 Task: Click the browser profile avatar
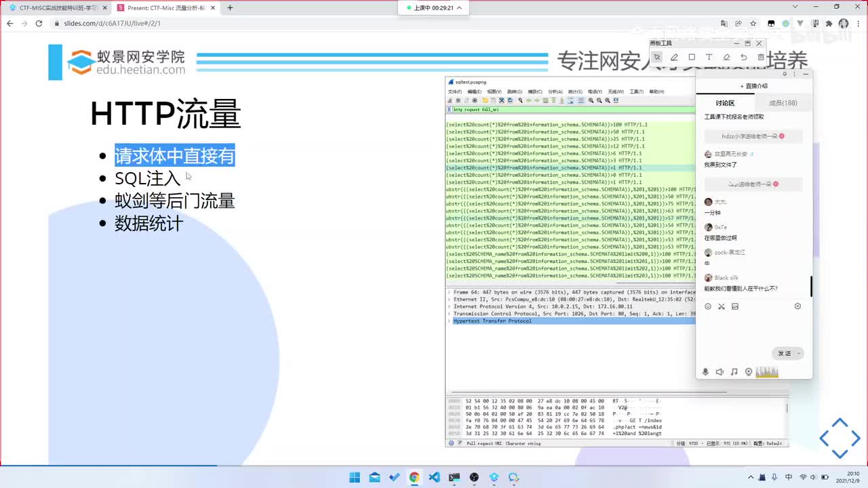[x=844, y=23]
